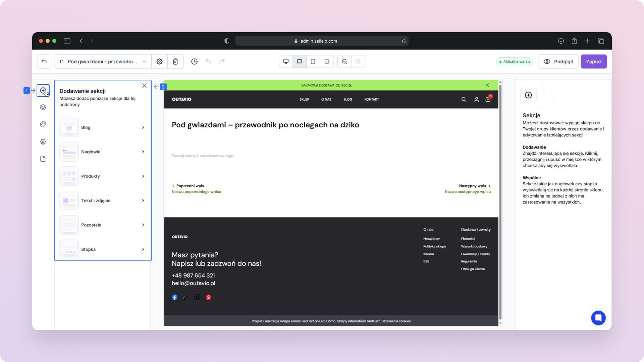Open the Stopka section category

[x=103, y=249]
